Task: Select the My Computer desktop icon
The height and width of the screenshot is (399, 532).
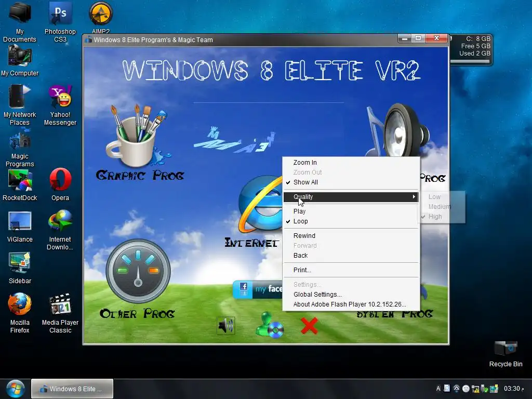Action: point(20,60)
